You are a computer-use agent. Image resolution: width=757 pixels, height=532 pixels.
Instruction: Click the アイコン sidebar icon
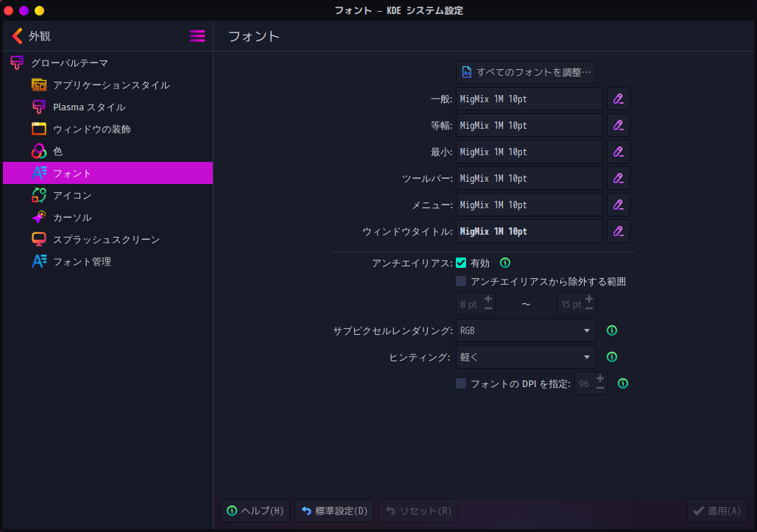[x=39, y=195]
